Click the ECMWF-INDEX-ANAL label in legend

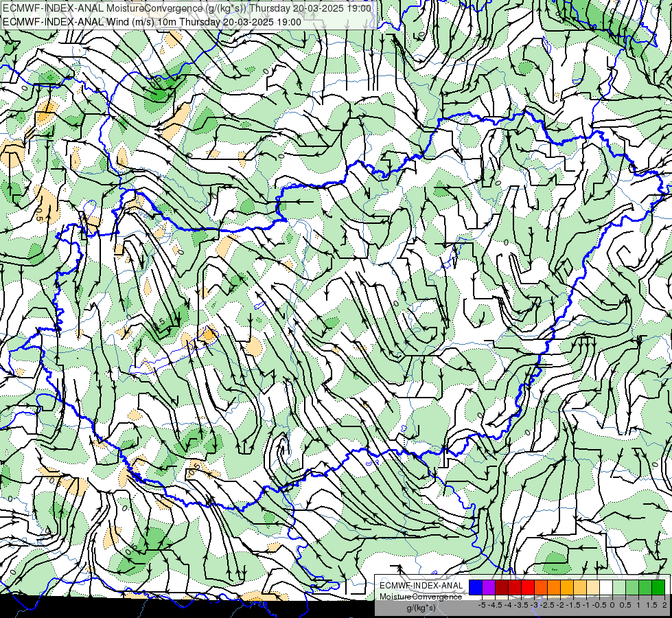click(x=421, y=586)
